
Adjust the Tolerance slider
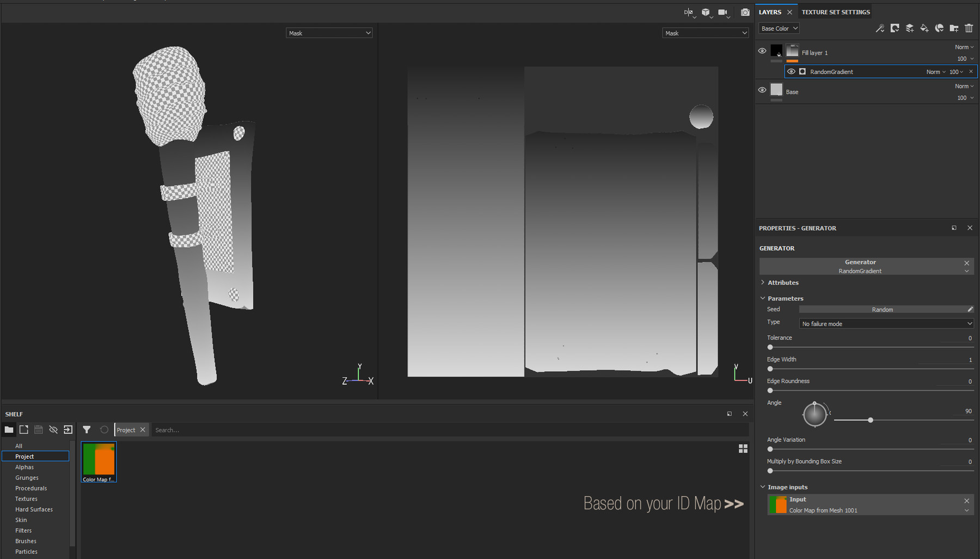click(871, 347)
